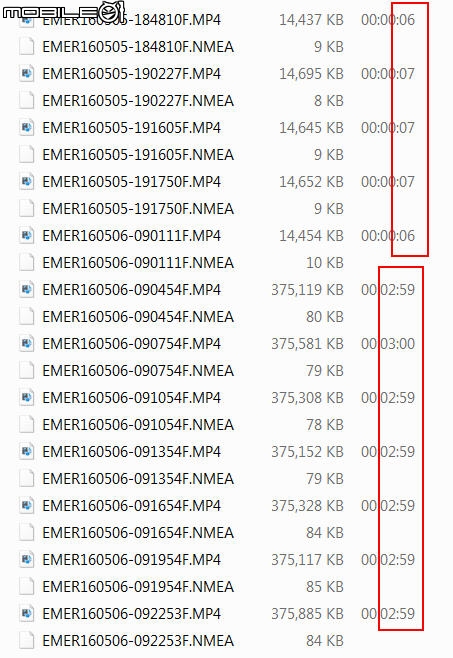This screenshot has height=658, width=453.
Task: Select file name EMER160506-092253F.MP4
Action: tap(131, 614)
